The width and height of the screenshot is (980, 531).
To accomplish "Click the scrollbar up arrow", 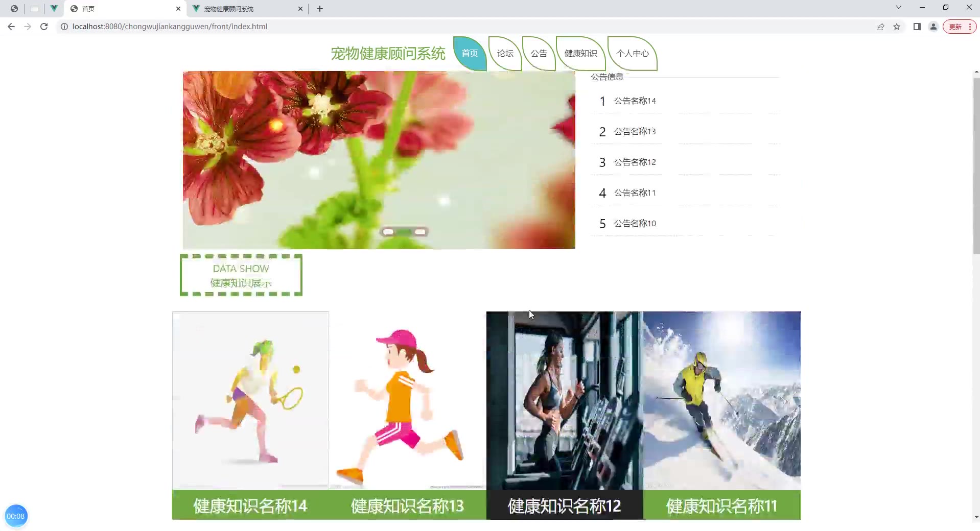I will point(976,73).
